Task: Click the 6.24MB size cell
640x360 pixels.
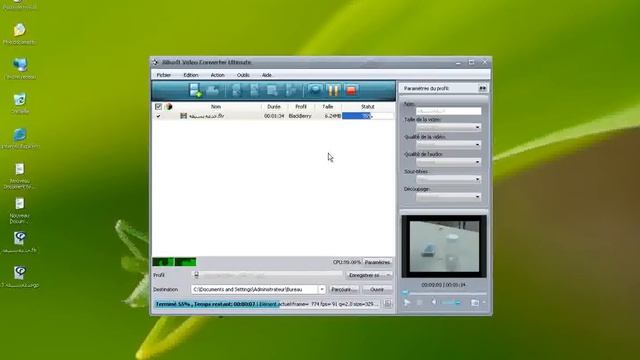Action: [333, 116]
